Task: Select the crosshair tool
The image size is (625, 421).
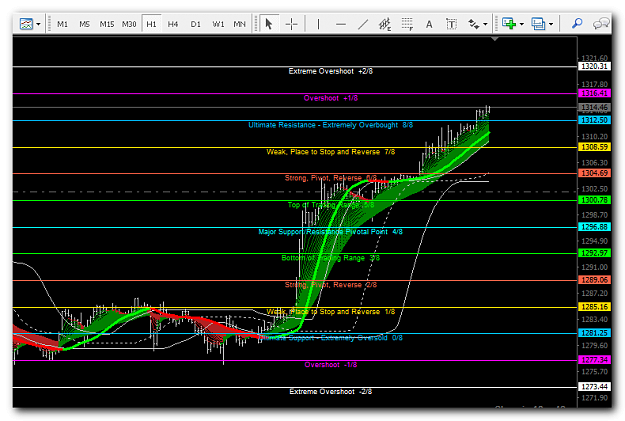Action: point(291,24)
